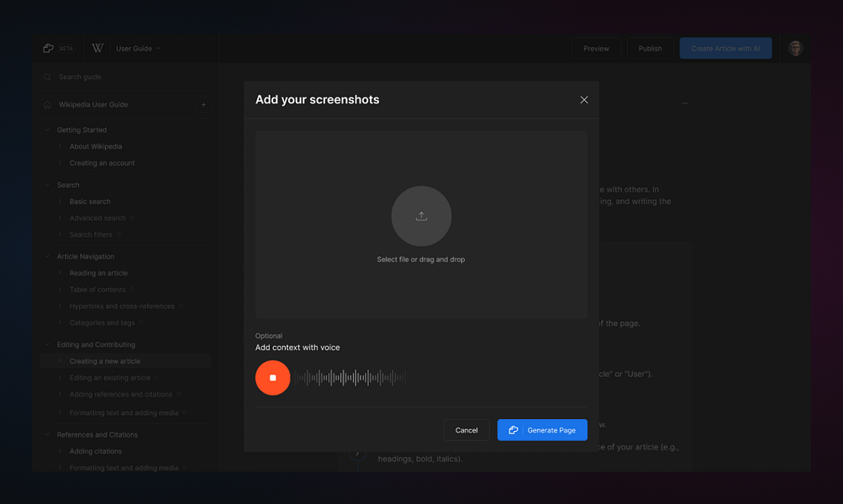
Task: Click the voice waveform recording track
Action: click(x=350, y=378)
